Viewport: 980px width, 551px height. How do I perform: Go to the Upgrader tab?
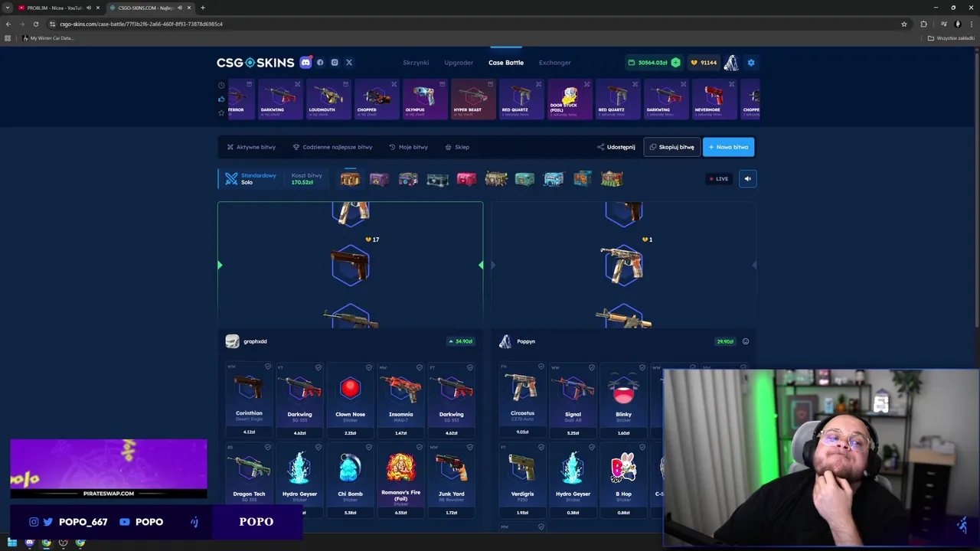(459, 63)
